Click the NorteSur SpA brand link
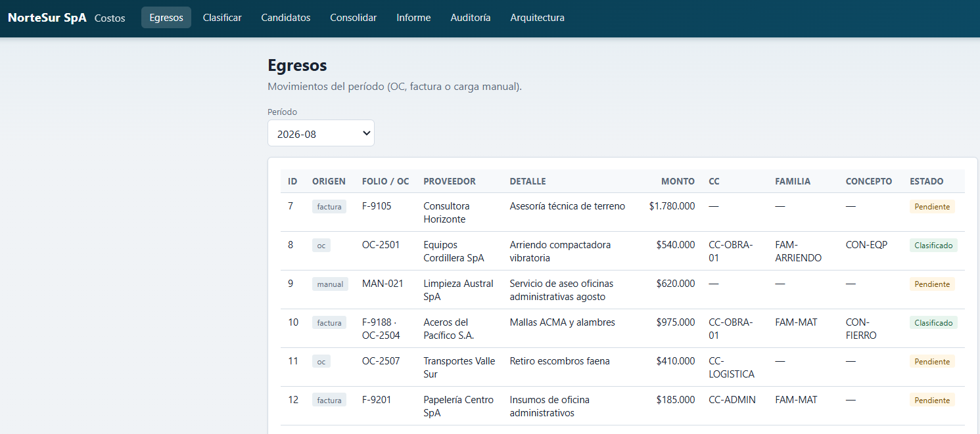 click(x=47, y=18)
